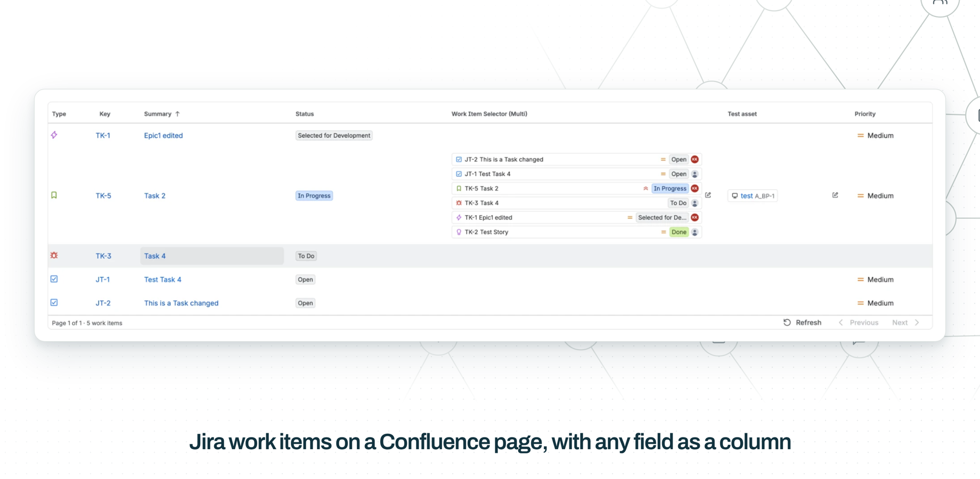Click the Selected for Development status badge
980x479 pixels.
pos(334,136)
